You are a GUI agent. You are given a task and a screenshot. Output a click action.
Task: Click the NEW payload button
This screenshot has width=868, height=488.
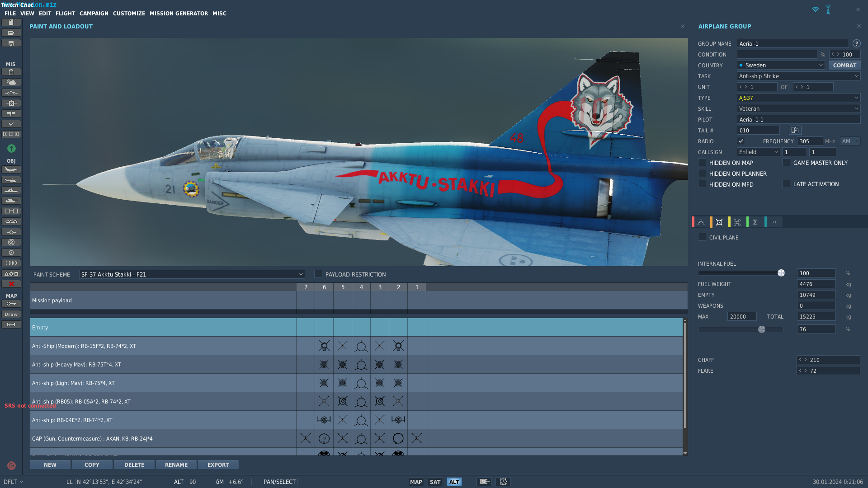click(50, 465)
